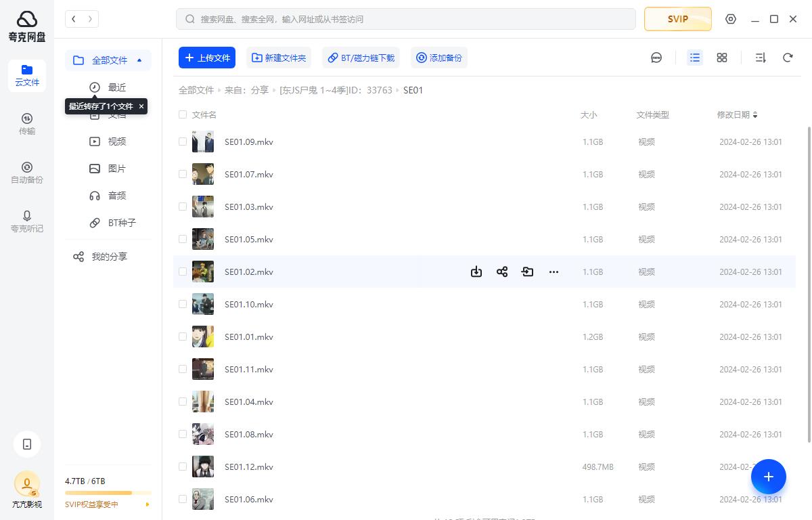Switch file list to grid view

click(721, 58)
